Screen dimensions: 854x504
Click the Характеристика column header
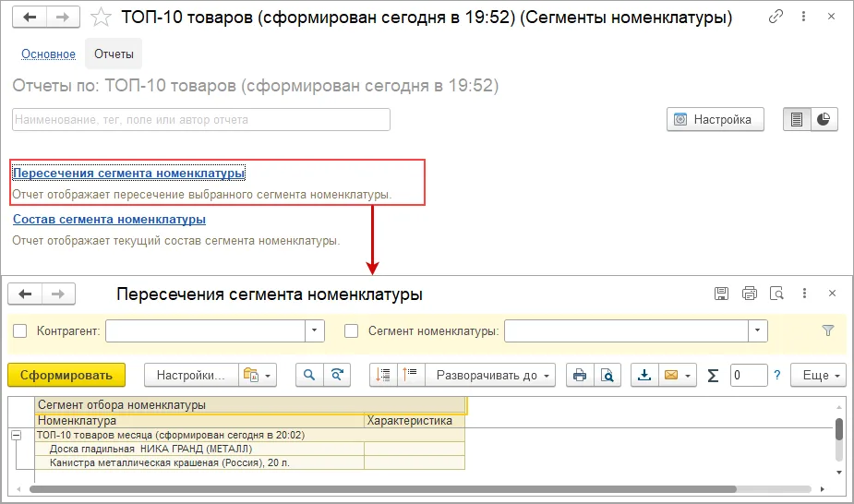click(415, 421)
